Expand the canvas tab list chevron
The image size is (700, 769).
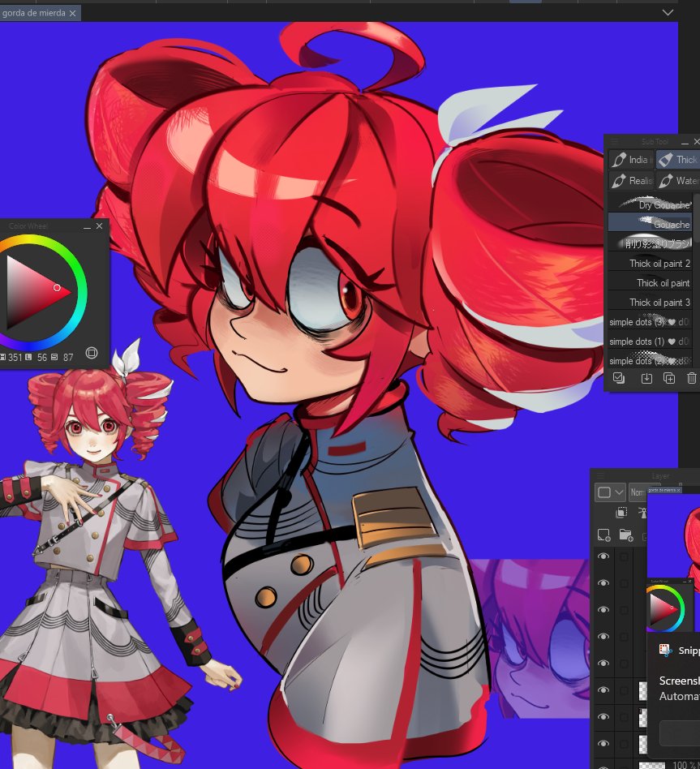click(668, 12)
